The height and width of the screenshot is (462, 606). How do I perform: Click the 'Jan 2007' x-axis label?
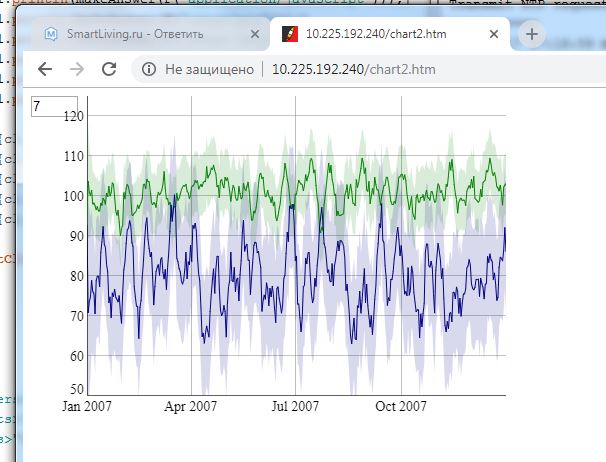tap(87, 406)
